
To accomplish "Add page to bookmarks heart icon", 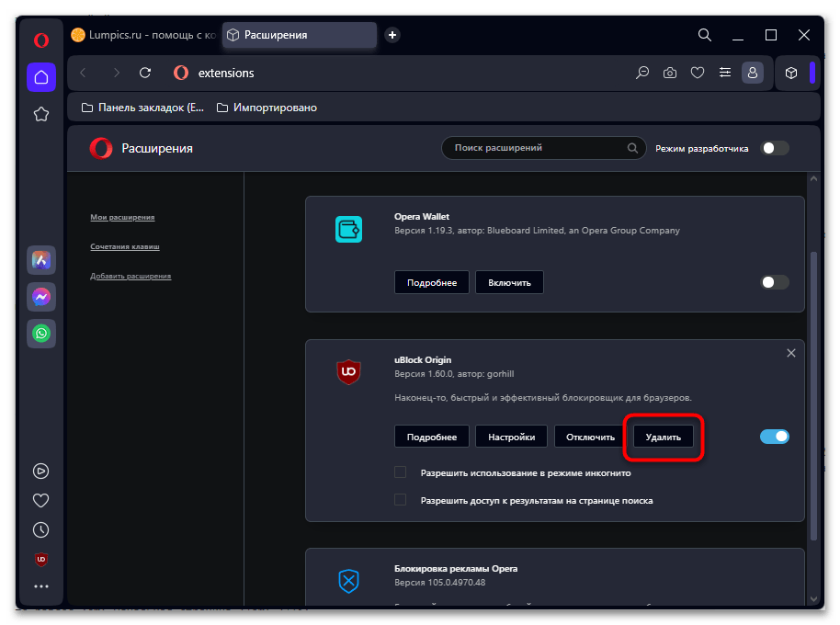I will point(697,73).
